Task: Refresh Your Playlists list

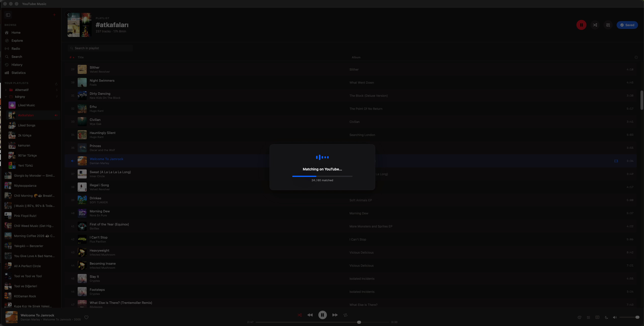Action: [x=56, y=84]
